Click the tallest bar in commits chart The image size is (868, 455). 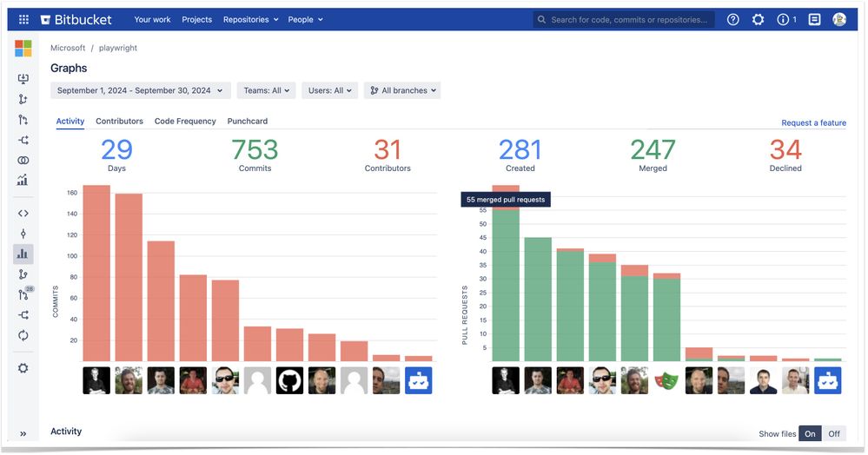96,274
